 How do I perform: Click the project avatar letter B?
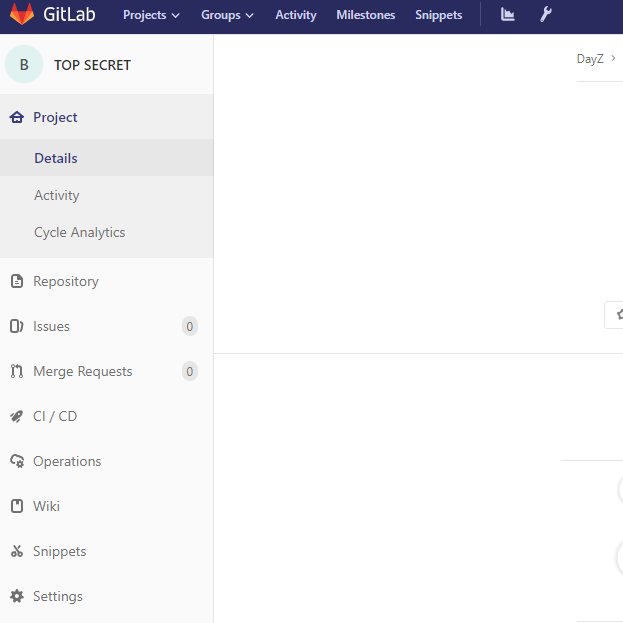(x=24, y=64)
